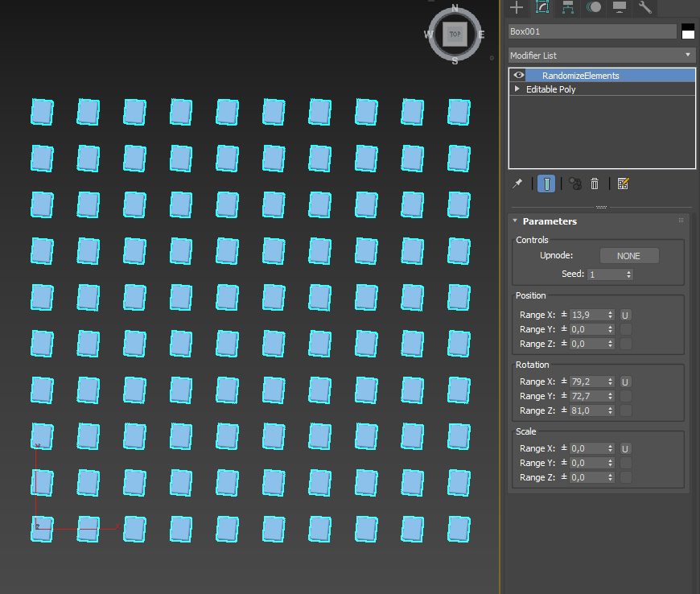Open the Display panel
Image resolution: width=700 pixels, height=594 pixels.
tap(620, 7)
